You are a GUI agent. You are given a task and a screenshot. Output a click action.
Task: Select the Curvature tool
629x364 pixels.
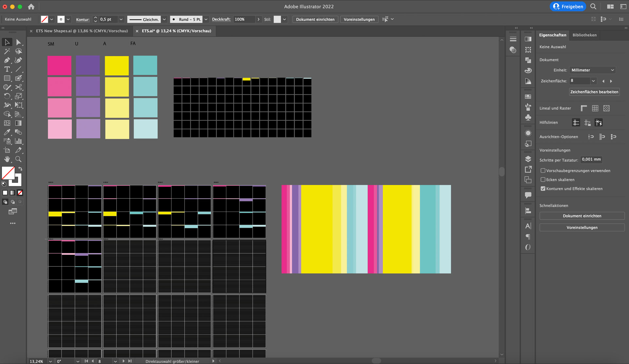click(18, 60)
